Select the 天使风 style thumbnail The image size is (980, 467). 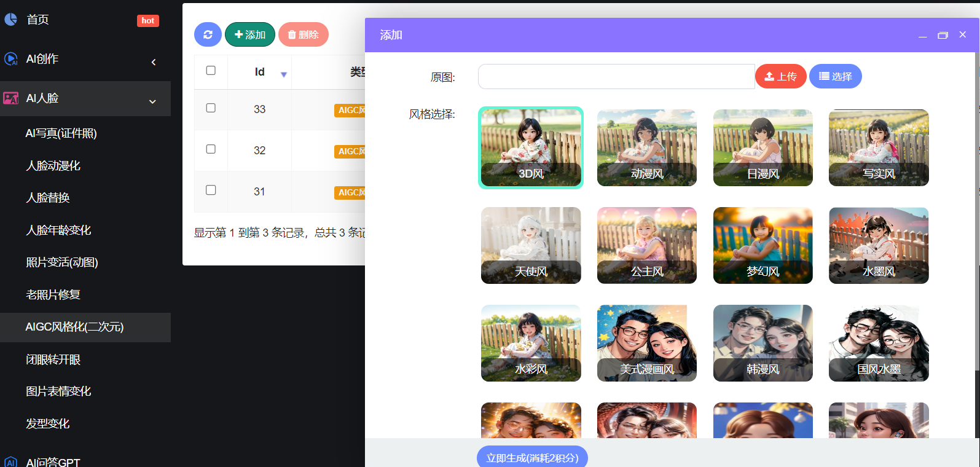click(x=531, y=245)
